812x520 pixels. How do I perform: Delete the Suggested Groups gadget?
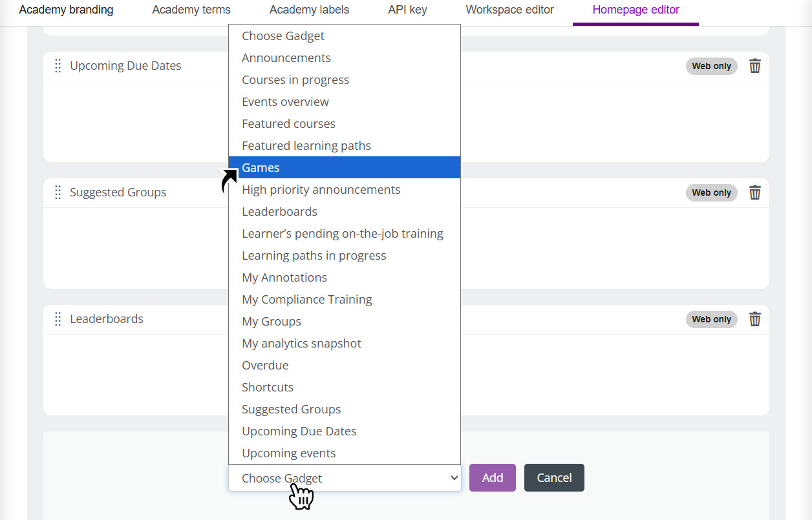755,192
